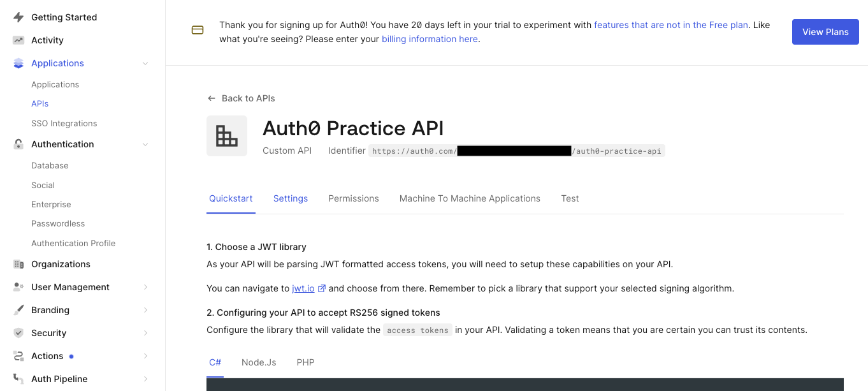868x391 pixels.
Task: Click the Auth Pipeline sidebar icon
Action: (x=18, y=378)
